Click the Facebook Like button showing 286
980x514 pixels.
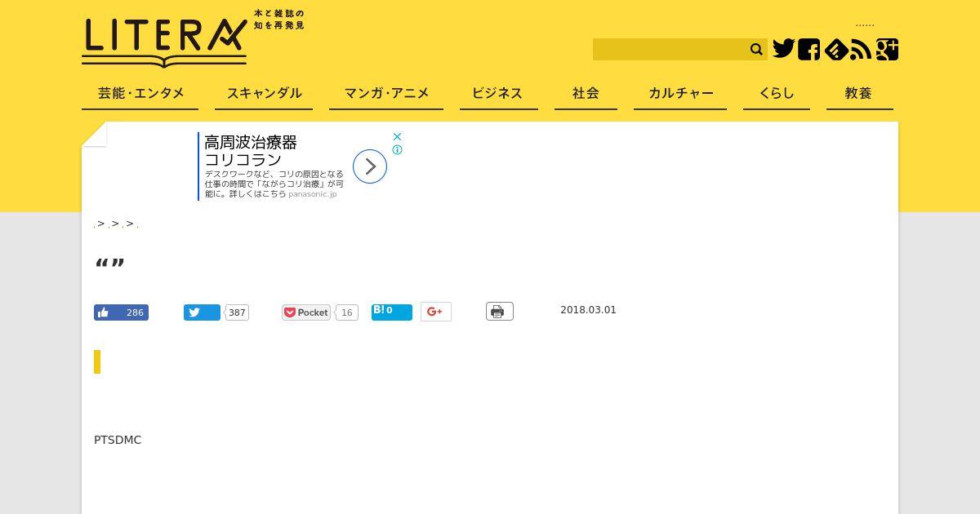(121, 312)
